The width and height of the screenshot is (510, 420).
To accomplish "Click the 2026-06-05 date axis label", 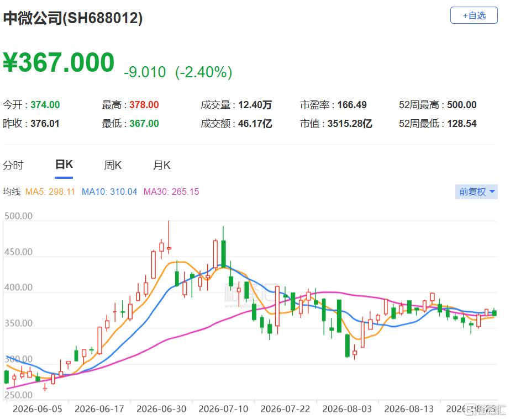I will 38,409.
